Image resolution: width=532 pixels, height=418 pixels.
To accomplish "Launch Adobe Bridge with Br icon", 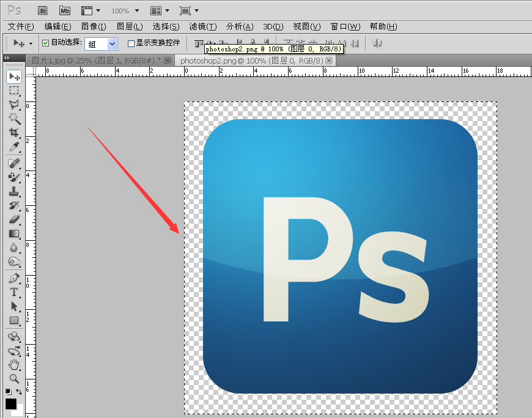I will click(43, 11).
